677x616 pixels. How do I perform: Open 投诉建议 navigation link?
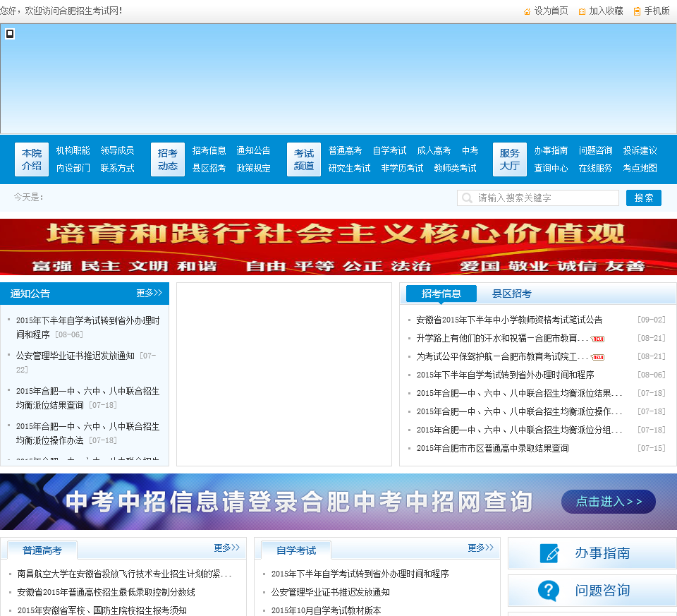click(x=640, y=150)
